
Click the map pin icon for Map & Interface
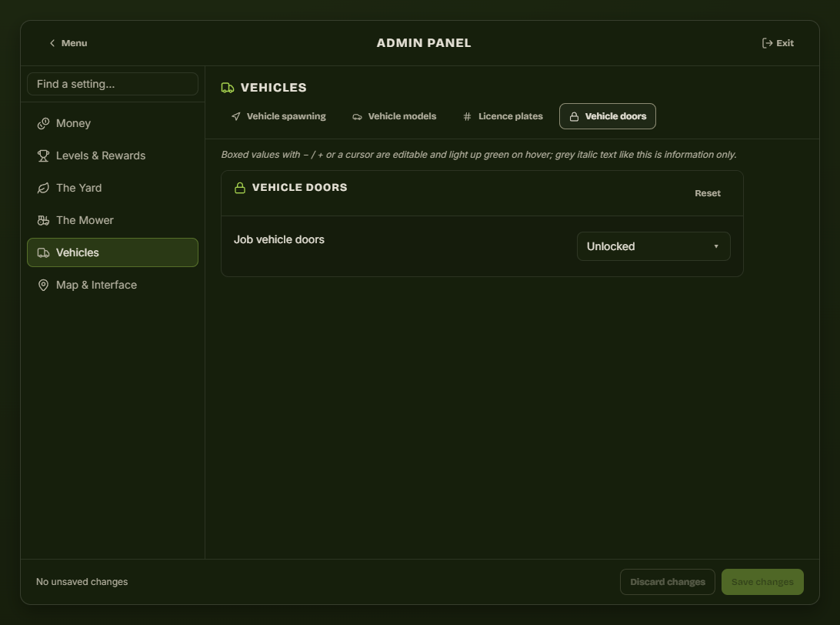[x=43, y=285]
